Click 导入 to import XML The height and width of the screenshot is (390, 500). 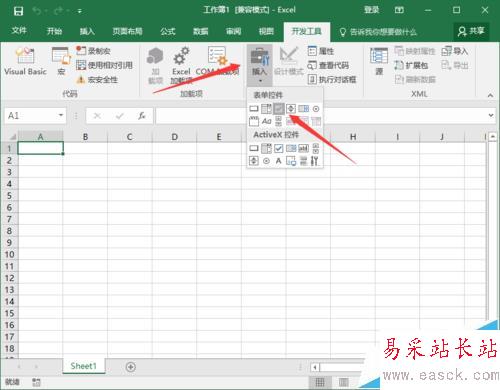click(455, 51)
